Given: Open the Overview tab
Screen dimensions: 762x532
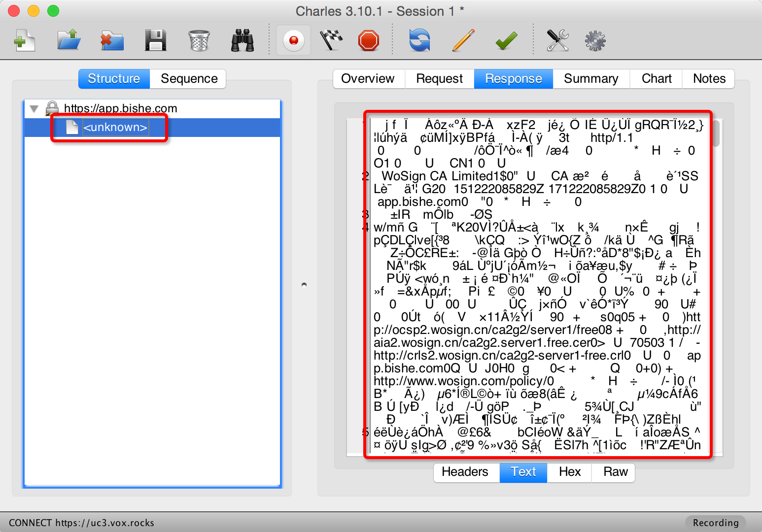Looking at the screenshot, I should pos(368,79).
